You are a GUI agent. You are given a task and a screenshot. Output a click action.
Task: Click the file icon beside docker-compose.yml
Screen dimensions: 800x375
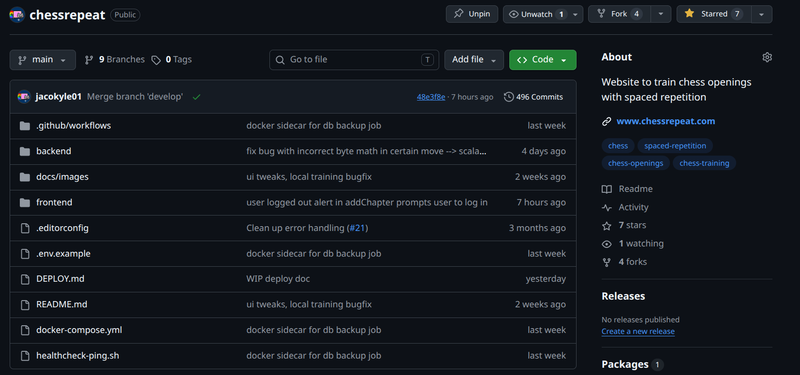pos(24,330)
